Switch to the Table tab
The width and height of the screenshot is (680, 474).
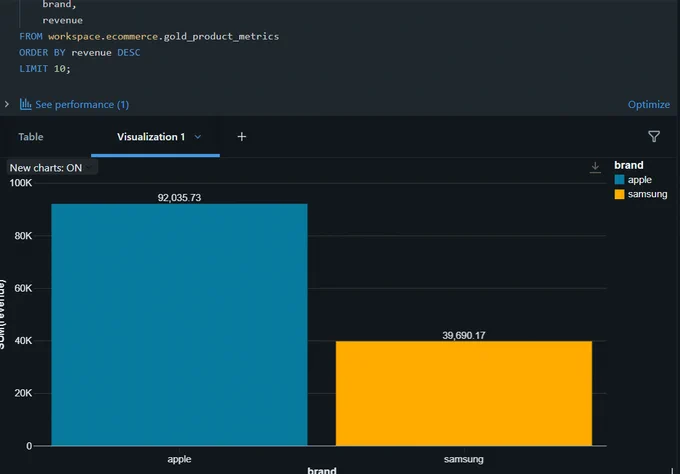(31, 137)
